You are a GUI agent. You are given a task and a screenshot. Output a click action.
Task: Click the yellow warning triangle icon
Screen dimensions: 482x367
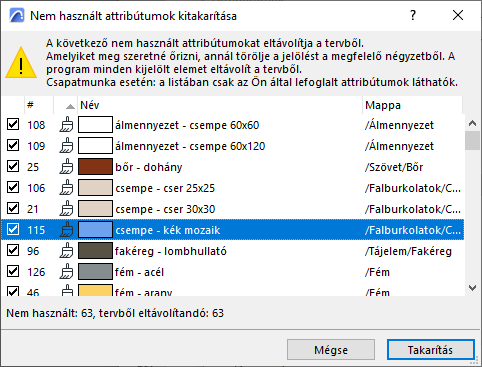coord(21,63)
